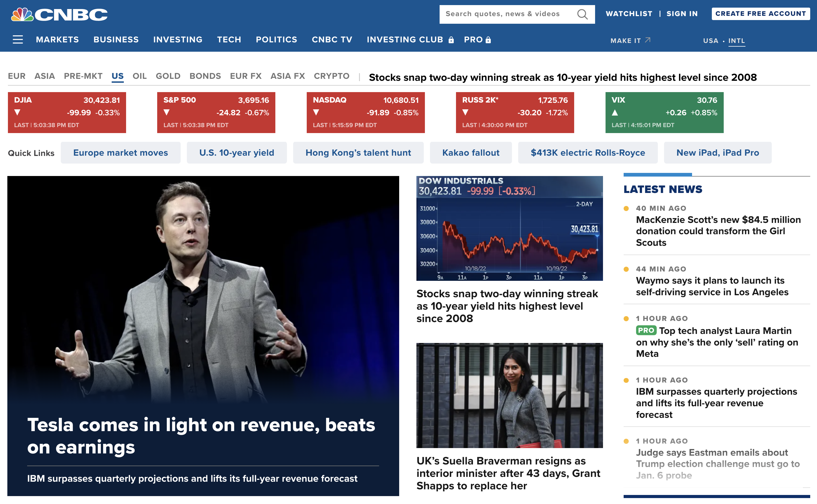Open the Watchlist link

coord(629,14)
